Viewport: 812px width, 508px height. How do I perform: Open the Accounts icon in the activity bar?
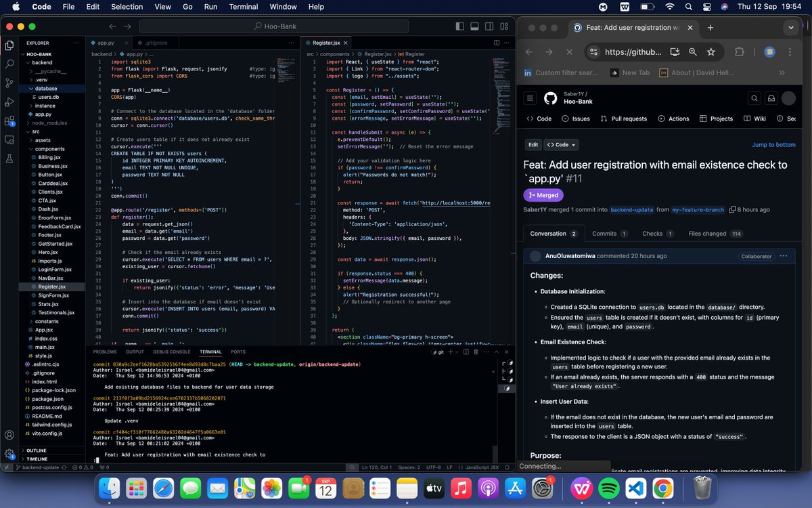tap(9, 435)
